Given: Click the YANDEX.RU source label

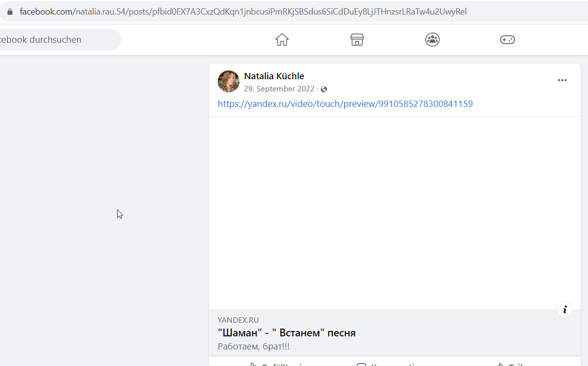Looking at the screenshot, I should [238, 320].
